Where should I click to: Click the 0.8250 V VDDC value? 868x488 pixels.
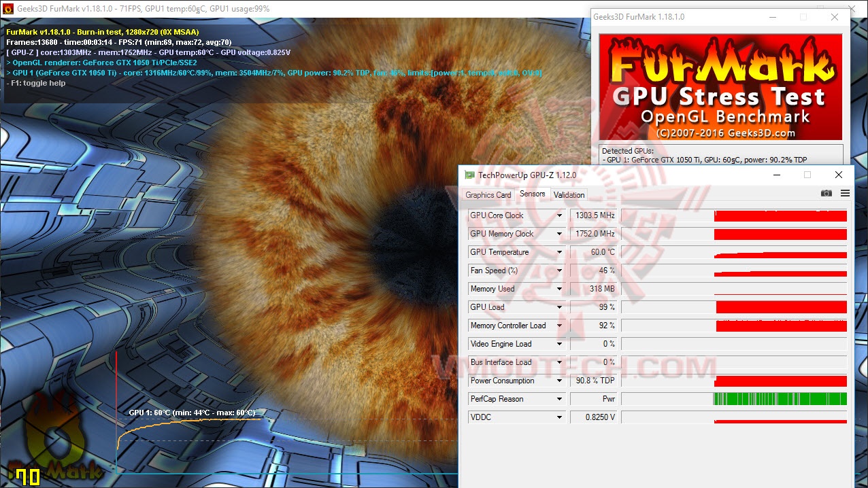point(594,417)
